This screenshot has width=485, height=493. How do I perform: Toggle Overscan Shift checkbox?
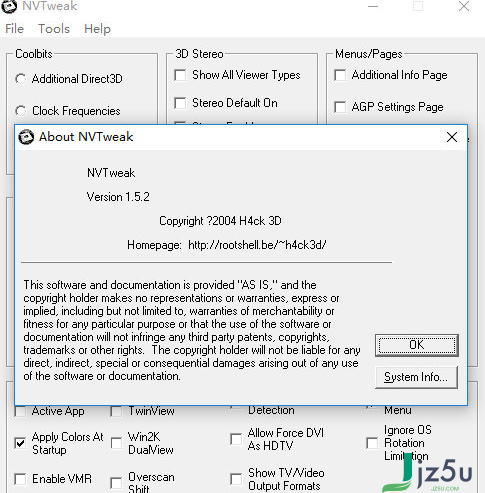[116, 483]
